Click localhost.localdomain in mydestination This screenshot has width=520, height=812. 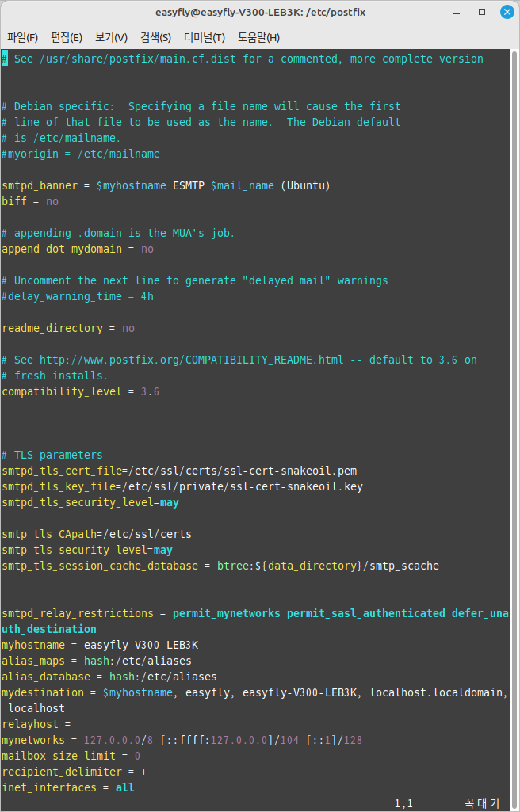coord(436,692)
